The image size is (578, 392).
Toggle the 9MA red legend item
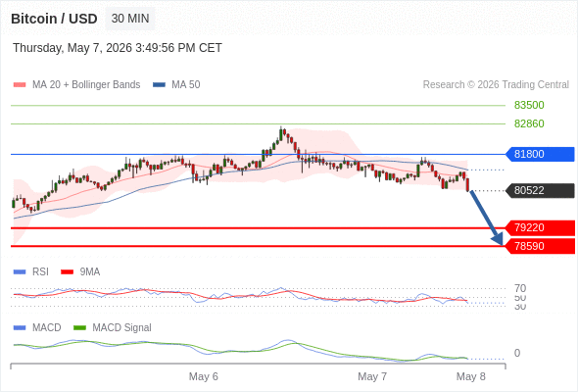[80, 272]
